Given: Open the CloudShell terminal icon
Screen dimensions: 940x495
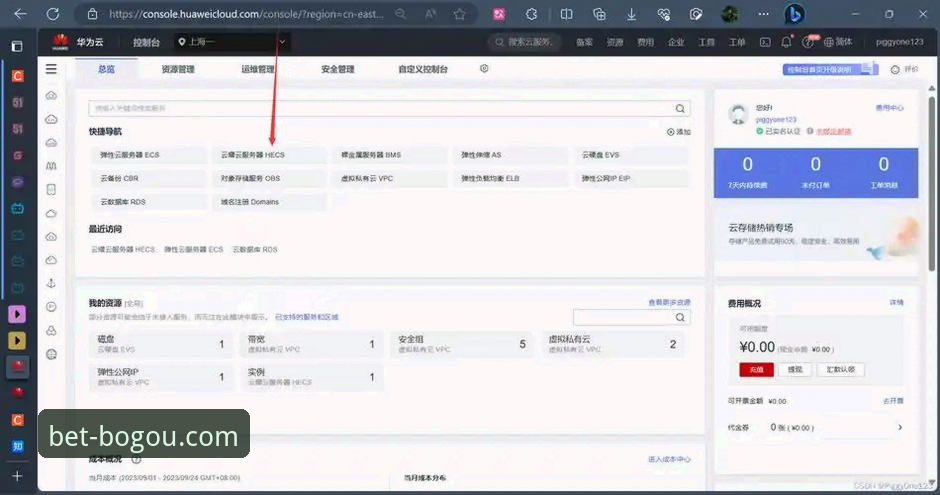Looking at the screenshot, I should coord(765,42).
